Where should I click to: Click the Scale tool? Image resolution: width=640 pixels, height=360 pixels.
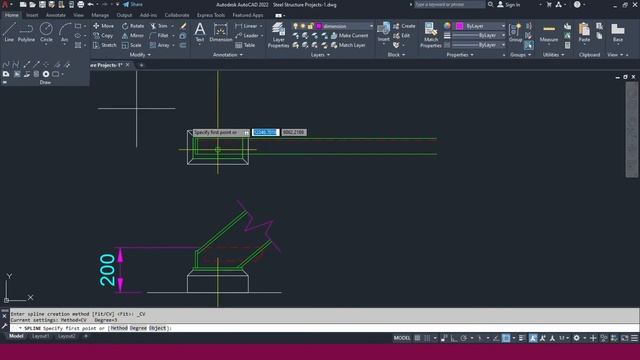[132, 45]
